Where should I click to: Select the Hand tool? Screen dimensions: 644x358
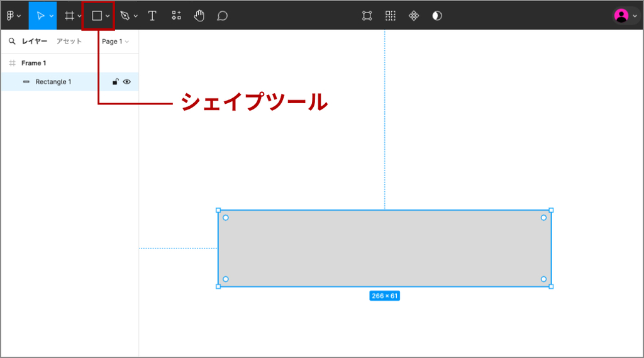click(199, 16)
